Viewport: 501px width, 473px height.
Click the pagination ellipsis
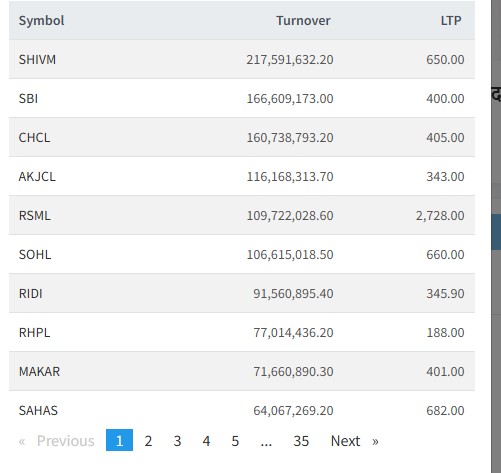266,441
